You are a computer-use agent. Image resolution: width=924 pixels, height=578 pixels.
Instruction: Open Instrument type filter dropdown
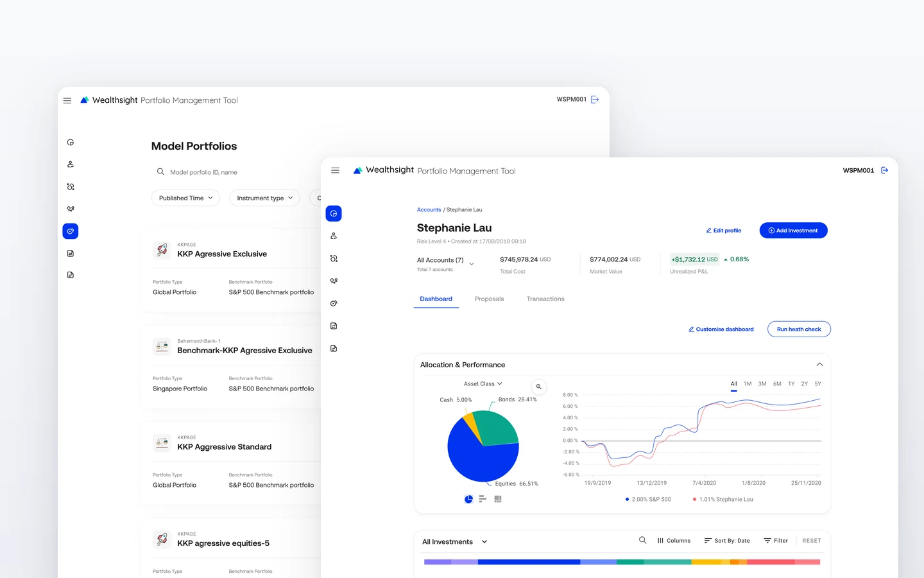[264, 198]
